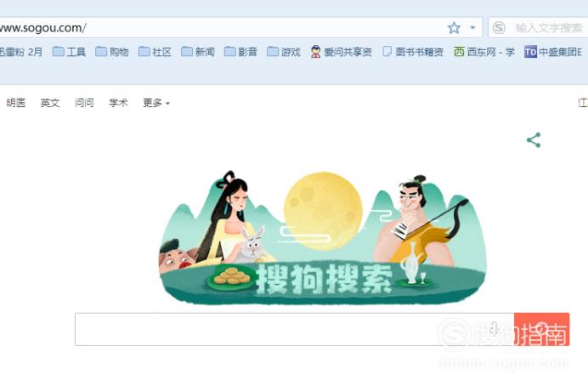The width and height of the screenshot is (588, 392).
Task: Expand the dropdown arrow beside the star
Action: (472, 28)
